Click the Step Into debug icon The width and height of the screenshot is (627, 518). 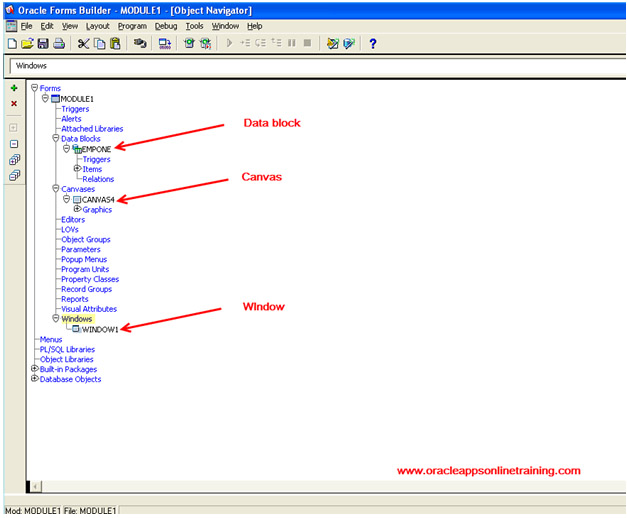click(245, 43)
